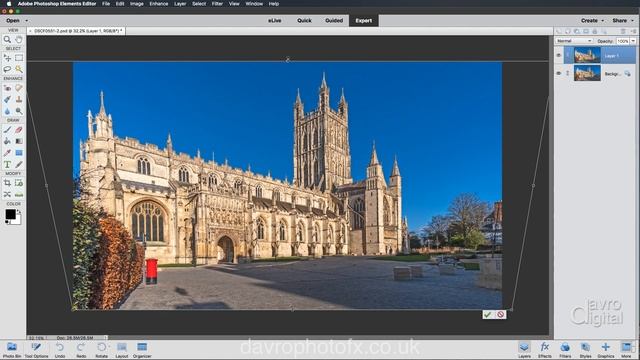640x360 pixels.
Task: Switch to the Quick tab
Action: point(304,20)
